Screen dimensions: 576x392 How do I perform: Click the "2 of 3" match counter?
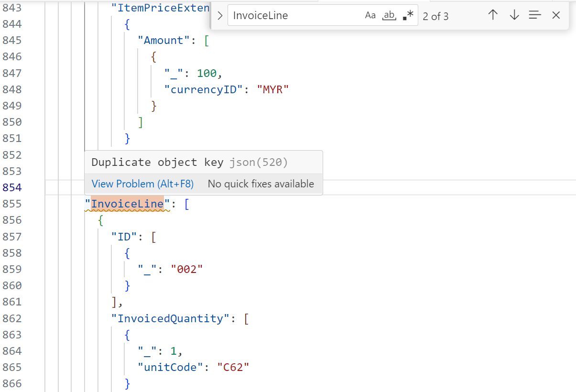pos(435,16)
